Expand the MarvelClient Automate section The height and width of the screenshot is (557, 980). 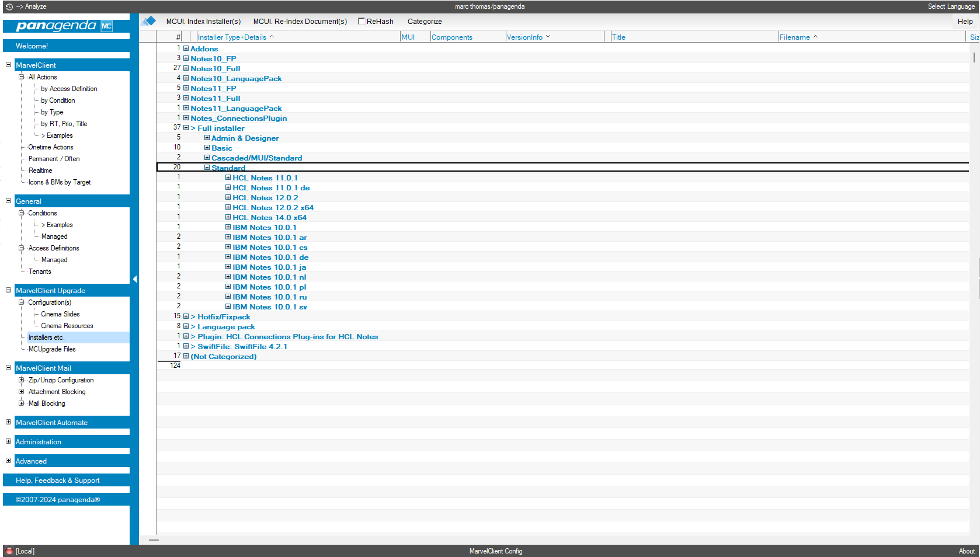click(8, 422)
